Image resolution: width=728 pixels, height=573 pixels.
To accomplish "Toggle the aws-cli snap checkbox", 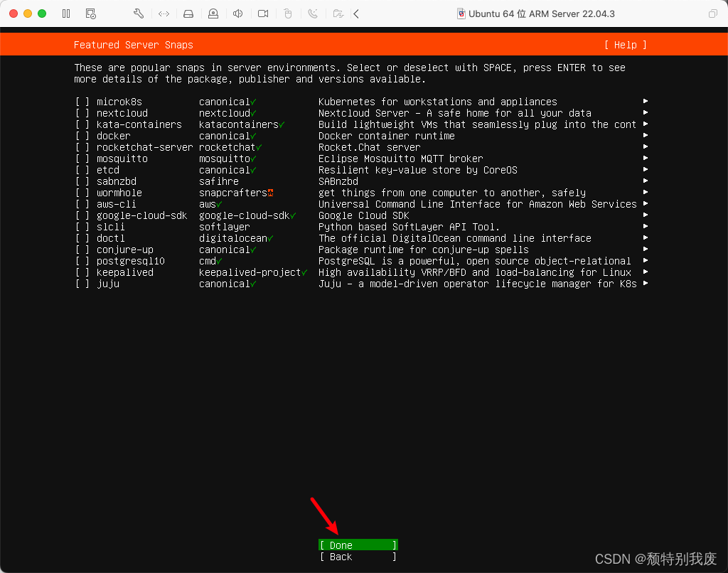I will click(82, 204).
